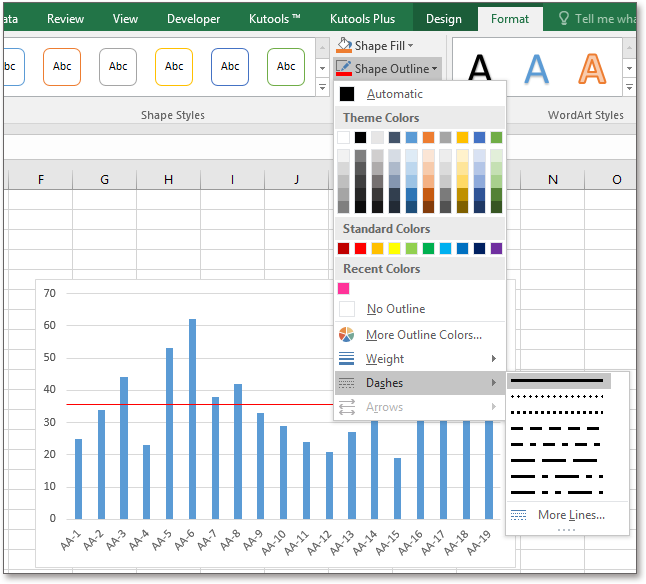
Task: Click the Shape Fill paint bucket icon
Action: point(344,46)
